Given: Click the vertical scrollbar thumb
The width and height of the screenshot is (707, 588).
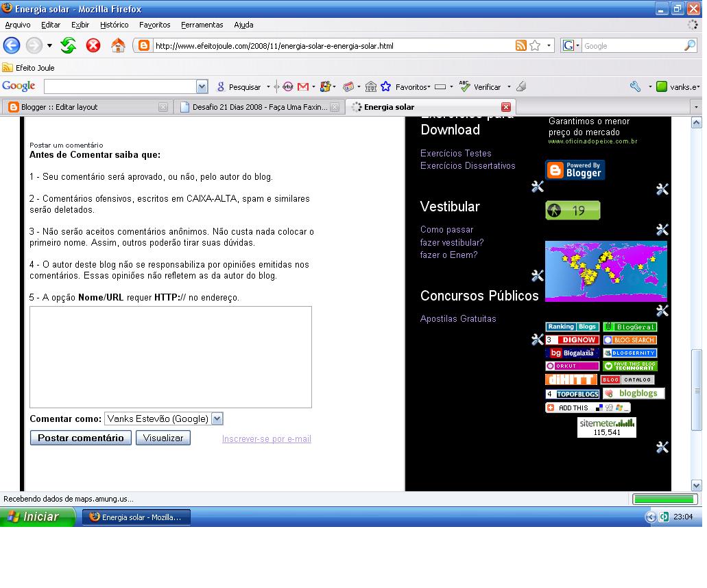Looking at the screenshot, I should [696, 390].
